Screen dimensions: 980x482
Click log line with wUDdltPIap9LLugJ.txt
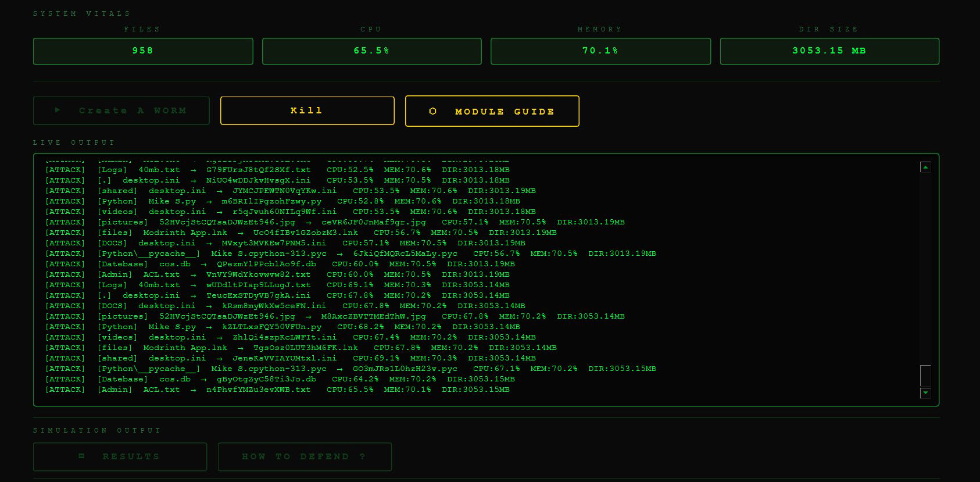pos(277,285)
